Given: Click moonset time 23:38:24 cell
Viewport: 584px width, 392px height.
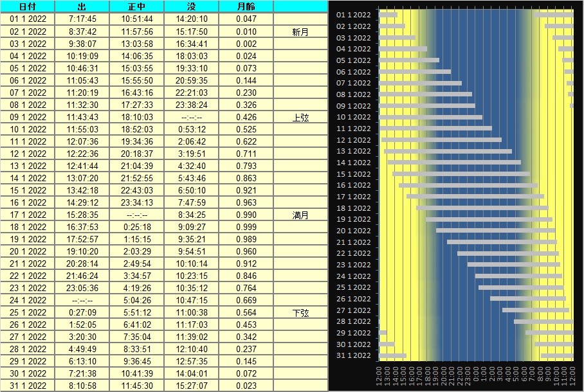Looking at the screenshot, I should (x=191, y=105).
